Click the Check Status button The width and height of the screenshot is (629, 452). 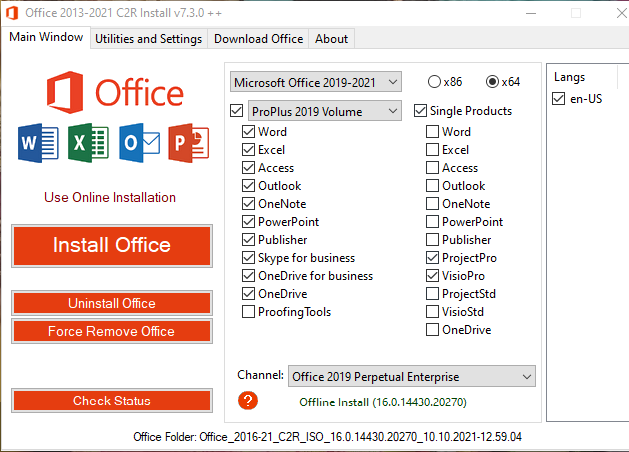coord(112,401)
